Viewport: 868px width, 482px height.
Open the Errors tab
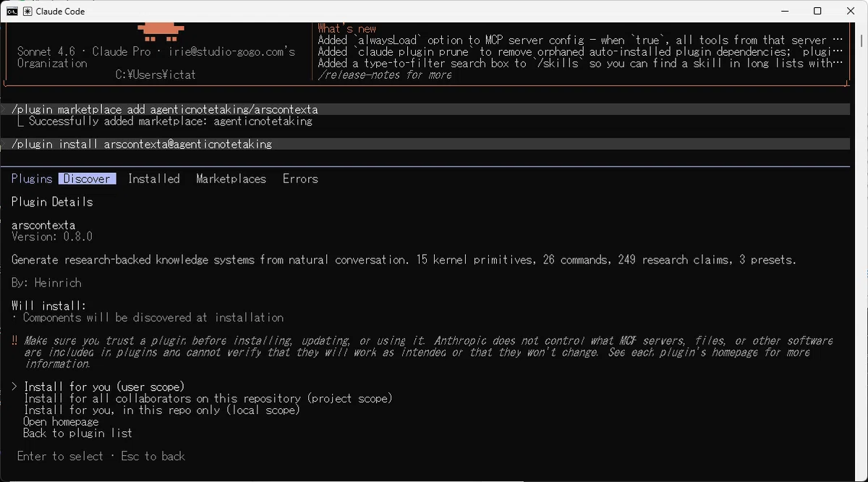[x=300, y=179]
